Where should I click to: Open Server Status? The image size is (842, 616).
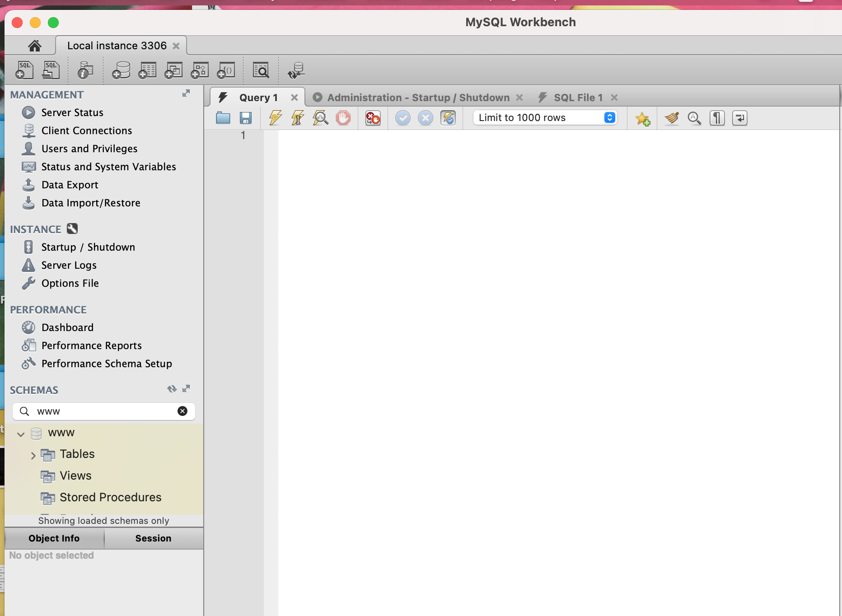point(72,112)
